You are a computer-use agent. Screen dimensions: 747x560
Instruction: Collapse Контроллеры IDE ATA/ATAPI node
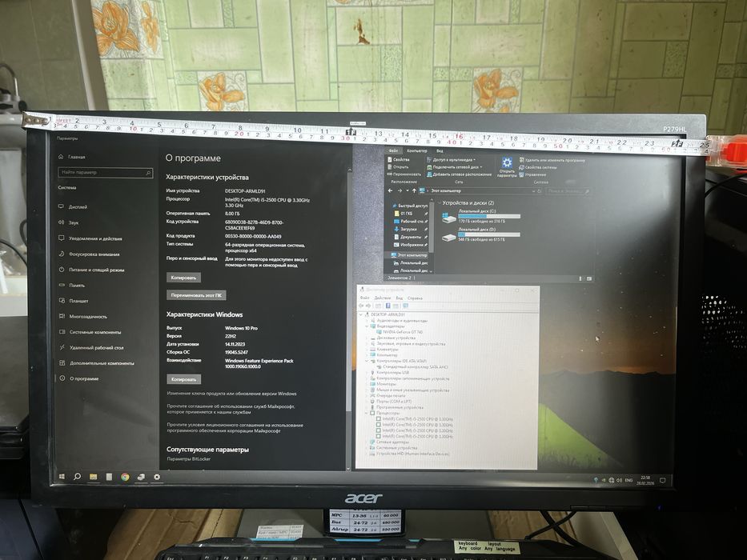coord(367,361)
